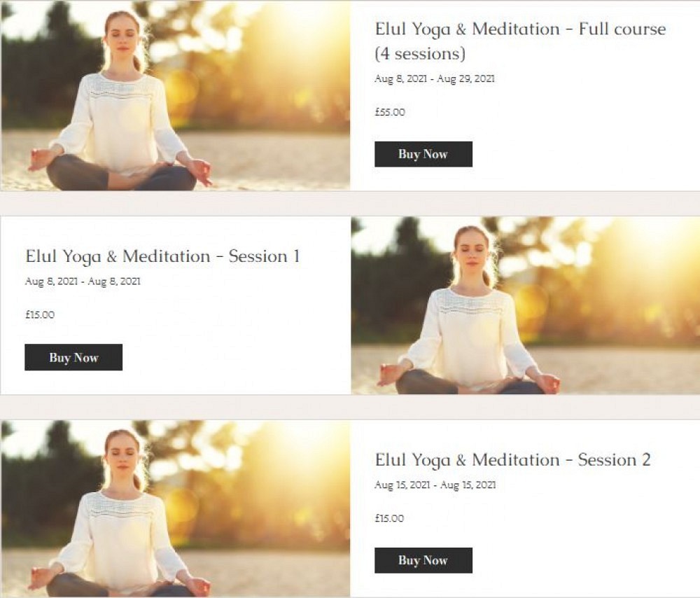Image resolution: width=700 pixels, height=598 pixels.
Task: Open the Session 1 title link
Action: 162,257
